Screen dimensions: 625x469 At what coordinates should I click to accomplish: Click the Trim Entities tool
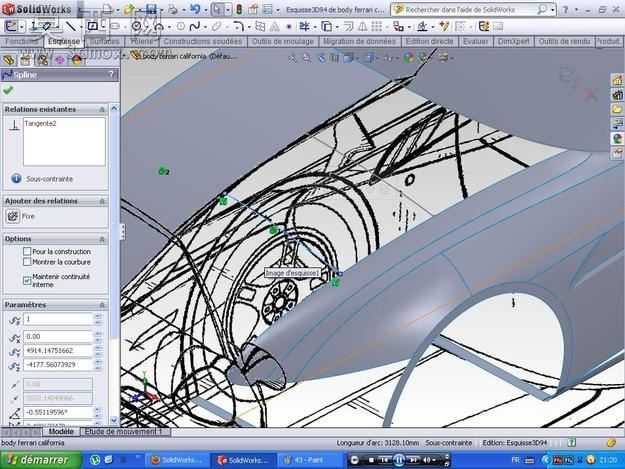(305, 27)
